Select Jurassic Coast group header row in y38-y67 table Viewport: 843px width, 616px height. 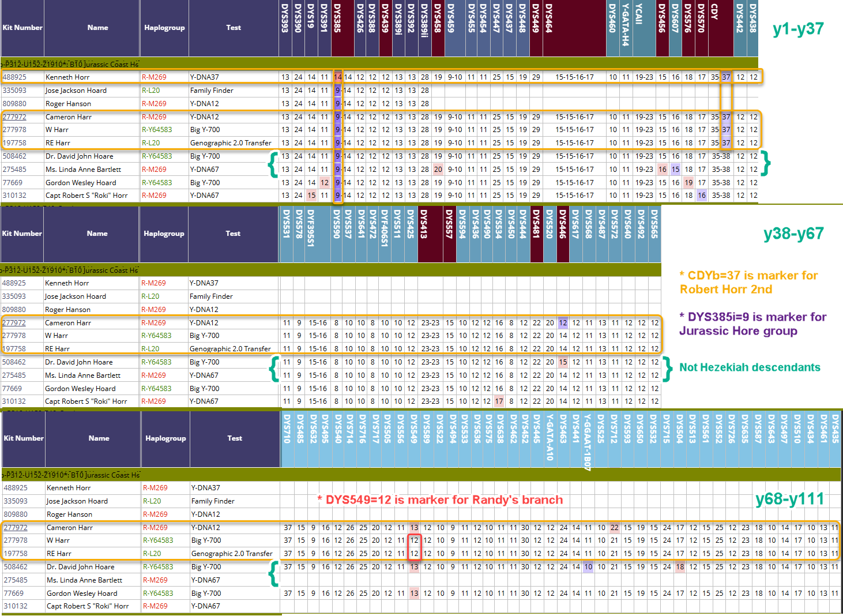pyautogui.click(x=69, y=270)
